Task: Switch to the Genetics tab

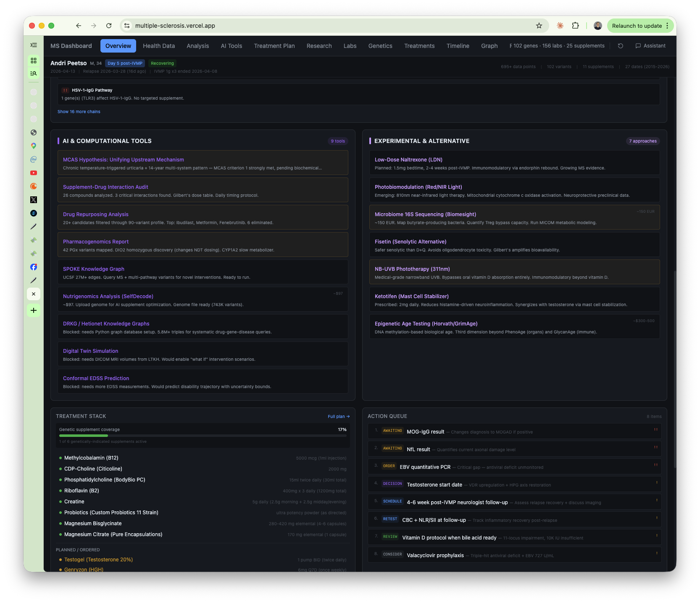Action: coord(380,46)
